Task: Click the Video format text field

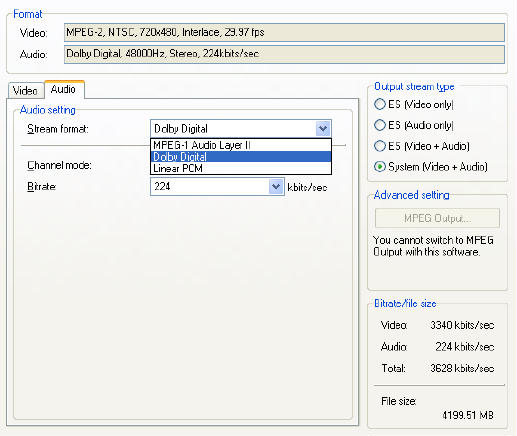Action: (284, 32)
